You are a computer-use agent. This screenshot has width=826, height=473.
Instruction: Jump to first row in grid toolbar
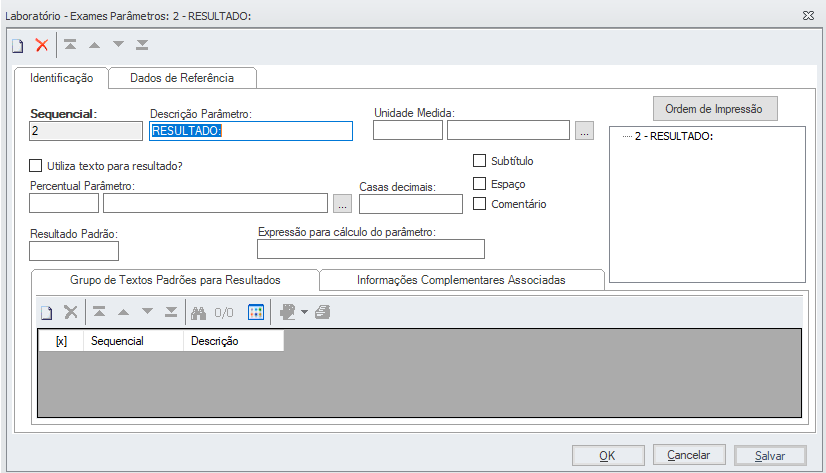pyautogui.click(x=99, y=312)
